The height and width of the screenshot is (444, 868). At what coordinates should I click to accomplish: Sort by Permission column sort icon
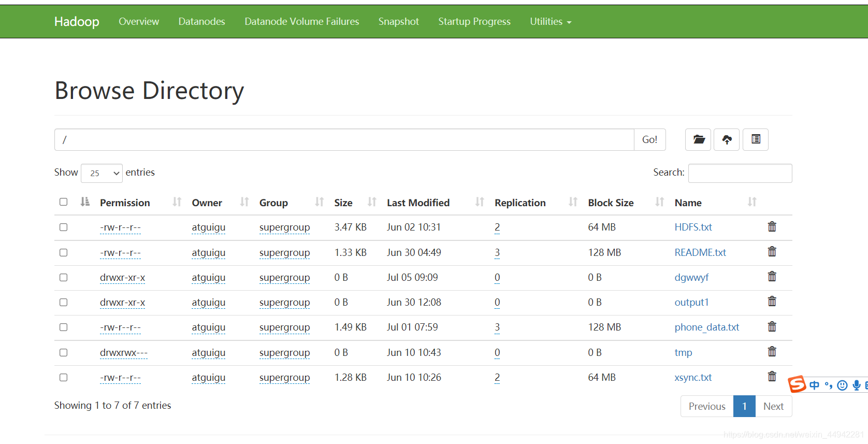pos(177,202)
